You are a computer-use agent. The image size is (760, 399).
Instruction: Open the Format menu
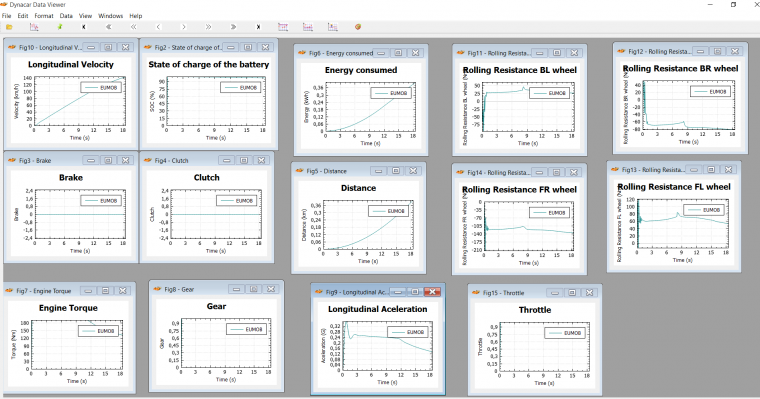tap(44, 16)
